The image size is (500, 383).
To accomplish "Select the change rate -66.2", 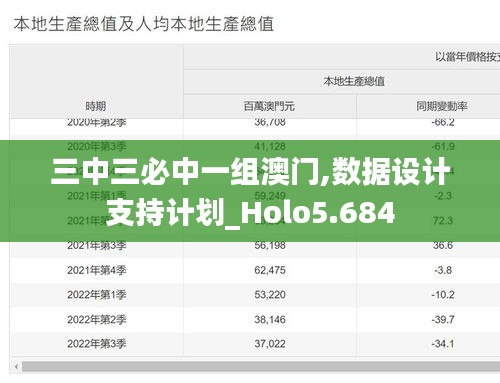I will click(443, 122).
